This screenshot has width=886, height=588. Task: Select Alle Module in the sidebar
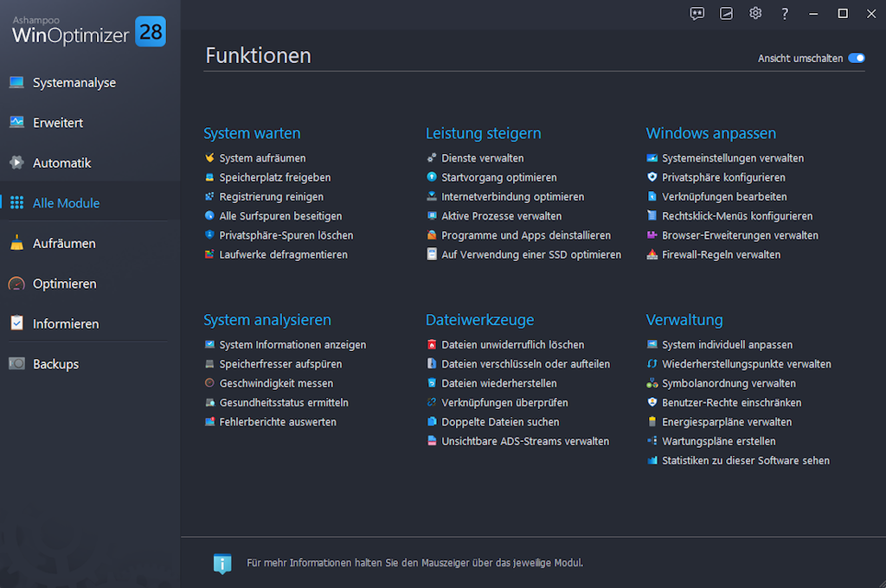tap(66, 203)
